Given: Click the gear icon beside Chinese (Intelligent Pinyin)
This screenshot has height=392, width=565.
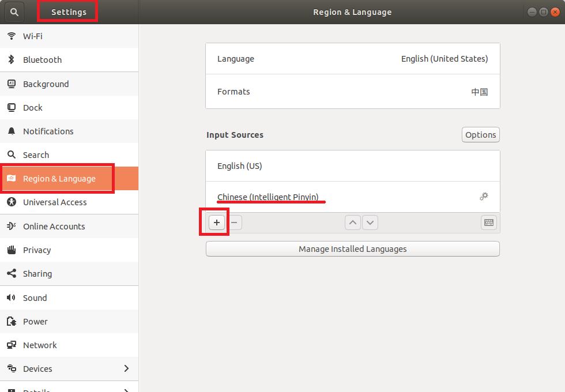Looking at the screenshot, I should click(484, 196).
